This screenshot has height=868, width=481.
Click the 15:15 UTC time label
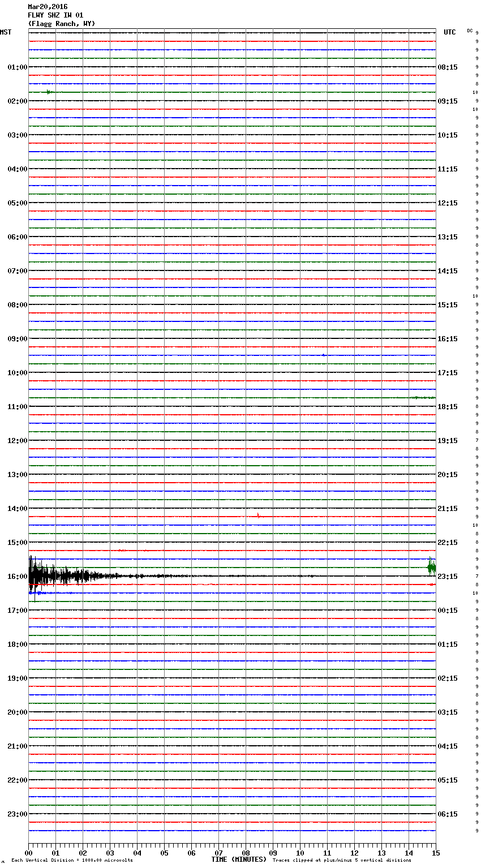448,305
